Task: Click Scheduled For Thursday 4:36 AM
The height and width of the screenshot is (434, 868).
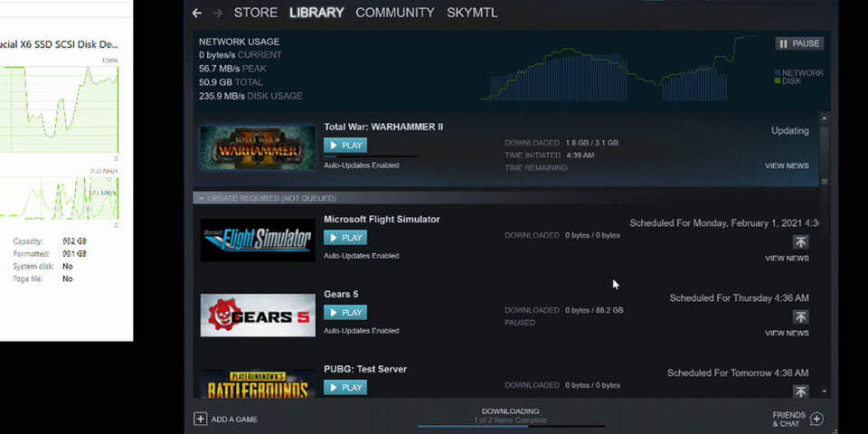Action: tap(739, 298)
